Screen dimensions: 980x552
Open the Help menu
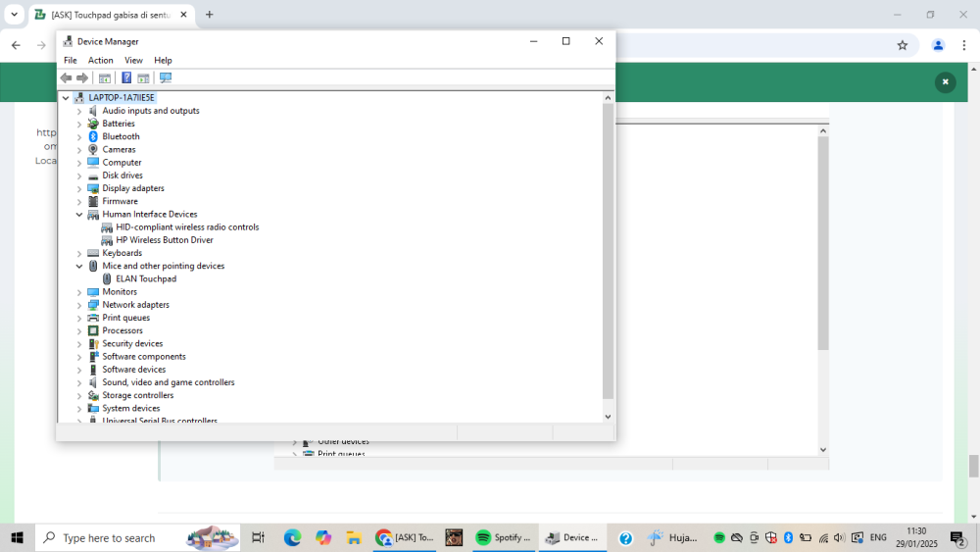coord(163,60)
